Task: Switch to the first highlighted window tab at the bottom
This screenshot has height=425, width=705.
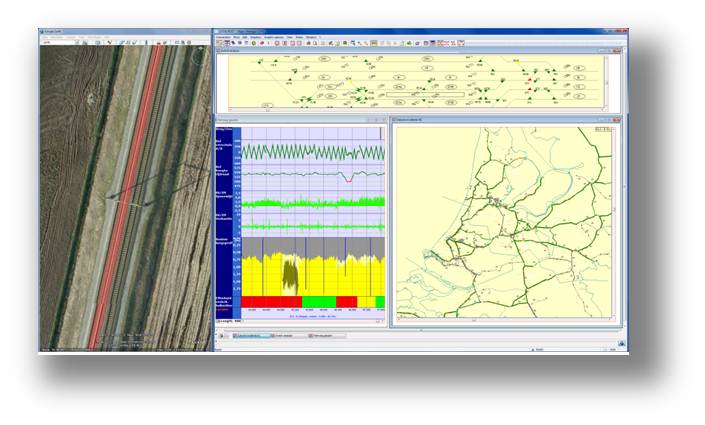Action: point(251,336)
